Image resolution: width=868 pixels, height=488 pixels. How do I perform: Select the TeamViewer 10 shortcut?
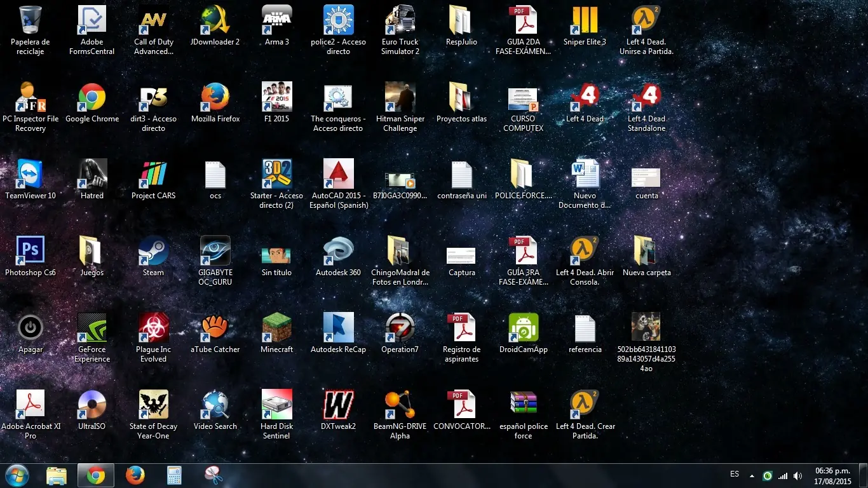coord(31,174)
